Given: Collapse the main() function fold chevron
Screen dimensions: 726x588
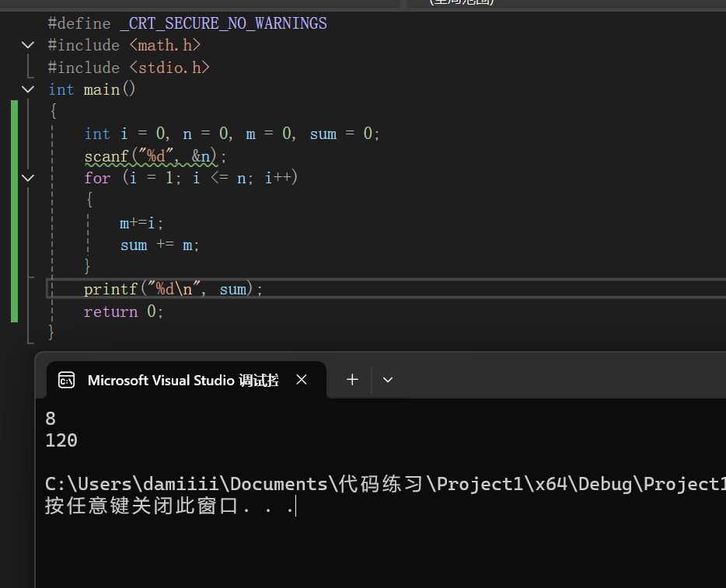Looking at the screenshot, I should (28, 89).
